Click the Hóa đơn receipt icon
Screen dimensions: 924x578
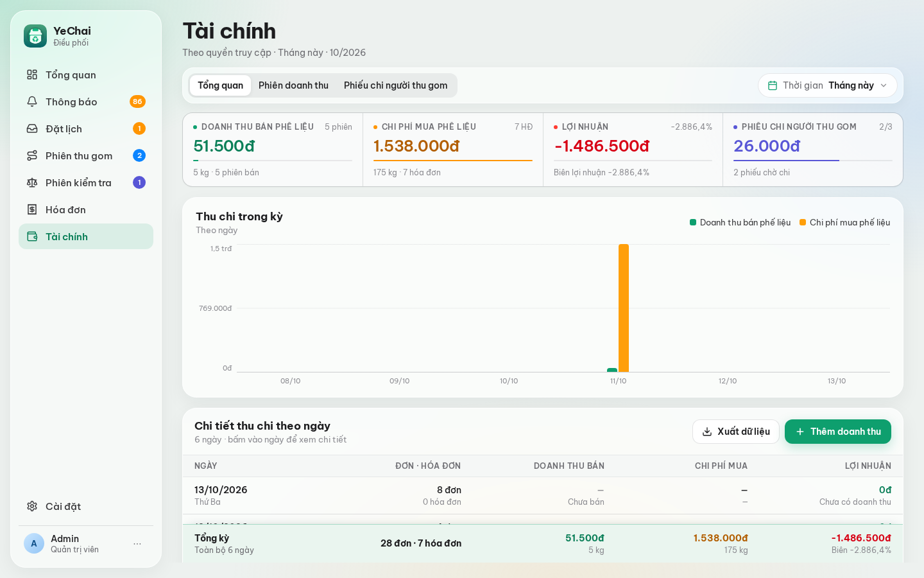(x=32, y=209)
